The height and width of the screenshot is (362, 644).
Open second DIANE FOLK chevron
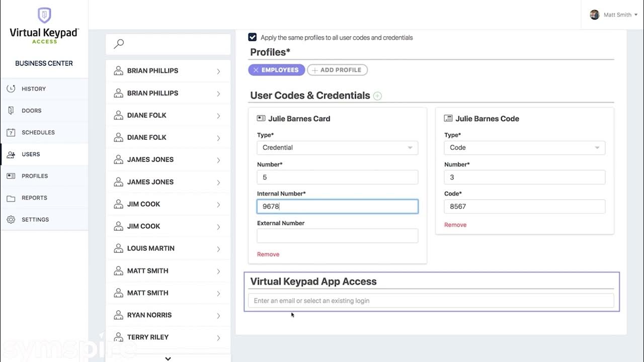click(218, 138)
